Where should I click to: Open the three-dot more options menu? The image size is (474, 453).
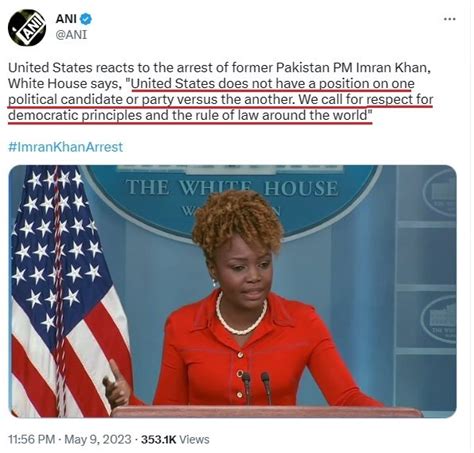pyautogui.click(x=450, y=19)
